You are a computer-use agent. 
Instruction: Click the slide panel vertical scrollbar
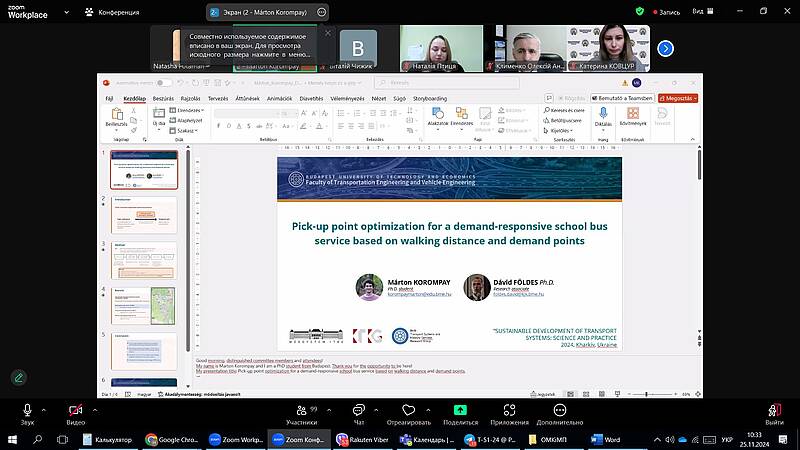pyautogui.click(x=188, y=250)
